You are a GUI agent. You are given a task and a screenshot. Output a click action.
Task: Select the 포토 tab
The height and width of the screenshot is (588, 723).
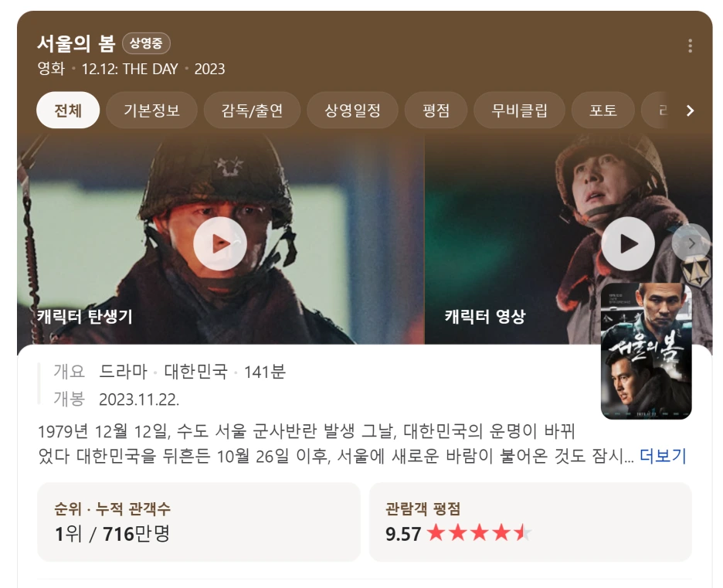coord(602,110)
